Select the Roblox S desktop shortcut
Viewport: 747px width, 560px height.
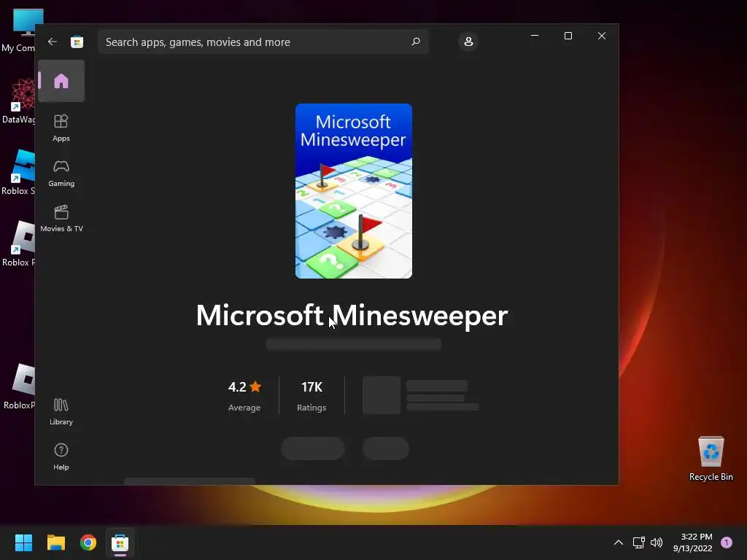[18, 173]
